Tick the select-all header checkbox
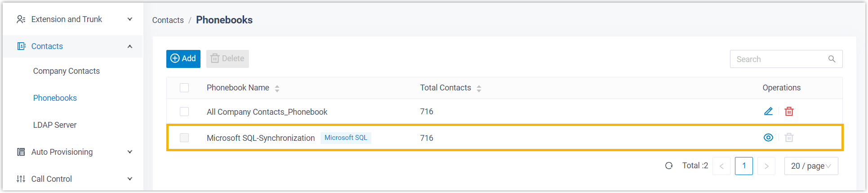868x193 pixels. 184,88
